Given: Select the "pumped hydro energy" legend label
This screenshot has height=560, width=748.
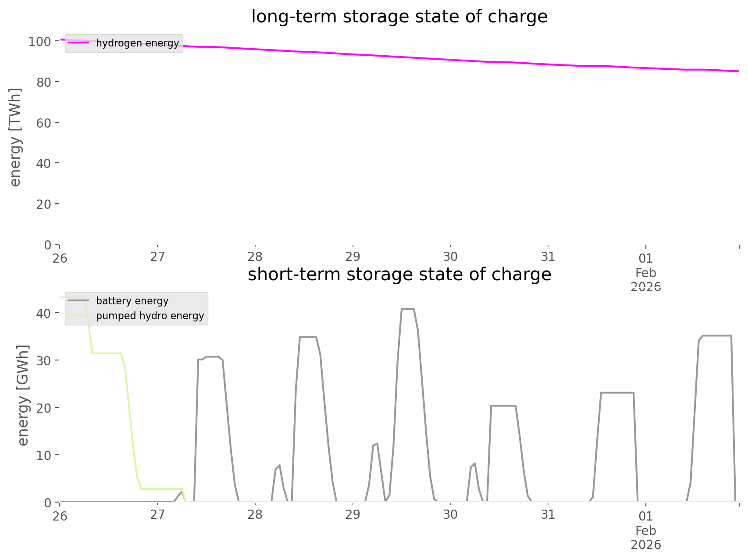Looking at the screenshot, I should 150,316.
